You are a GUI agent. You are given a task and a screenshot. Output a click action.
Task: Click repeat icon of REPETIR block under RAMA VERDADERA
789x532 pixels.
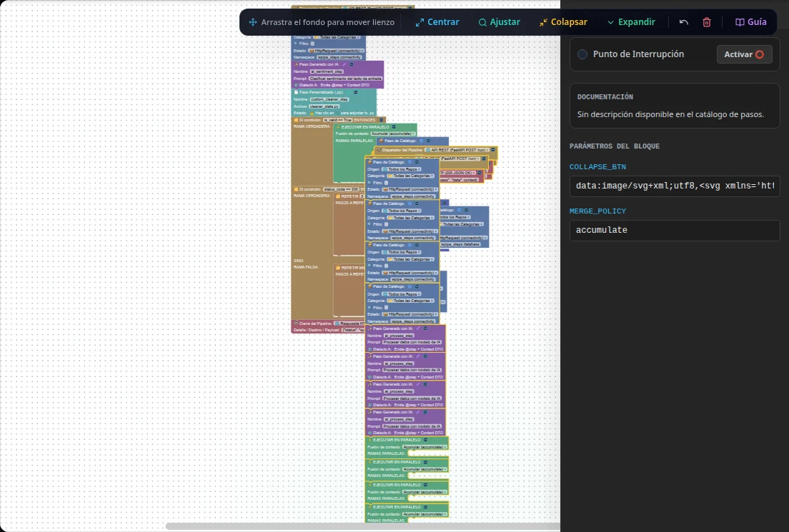(x=337, y=196)
